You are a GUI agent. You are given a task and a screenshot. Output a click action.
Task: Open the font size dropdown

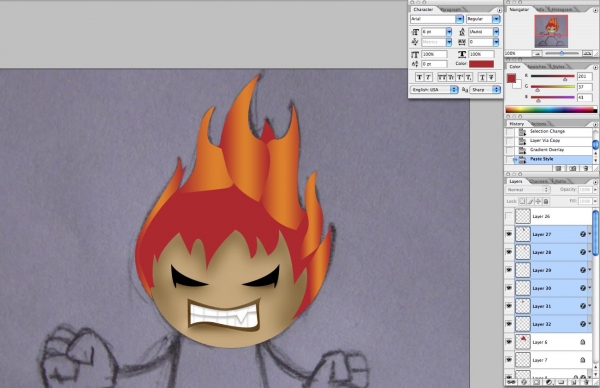(449, 32)
